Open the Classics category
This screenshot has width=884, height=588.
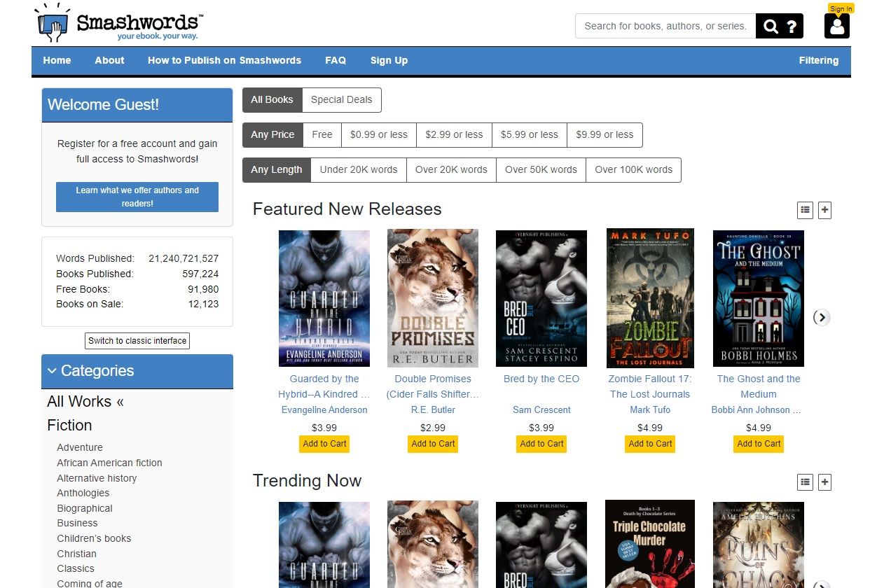tap(76, 568)
